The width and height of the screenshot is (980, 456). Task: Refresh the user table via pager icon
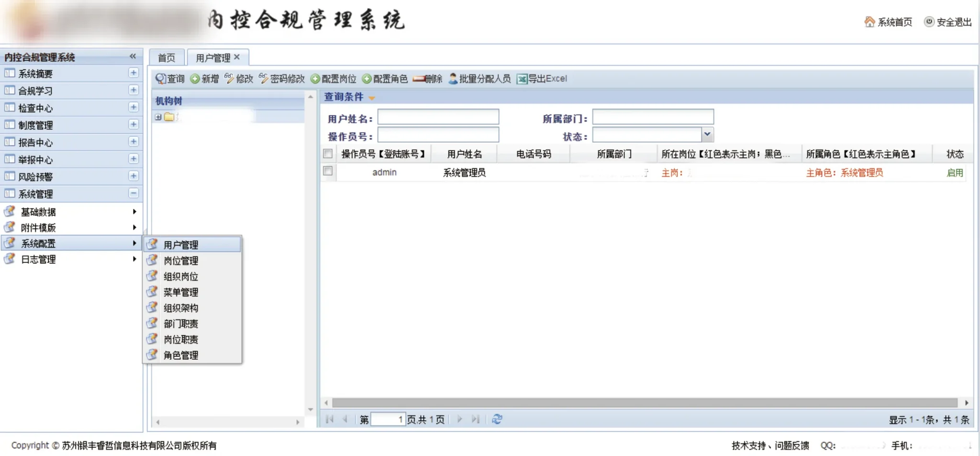pos(497,419)
